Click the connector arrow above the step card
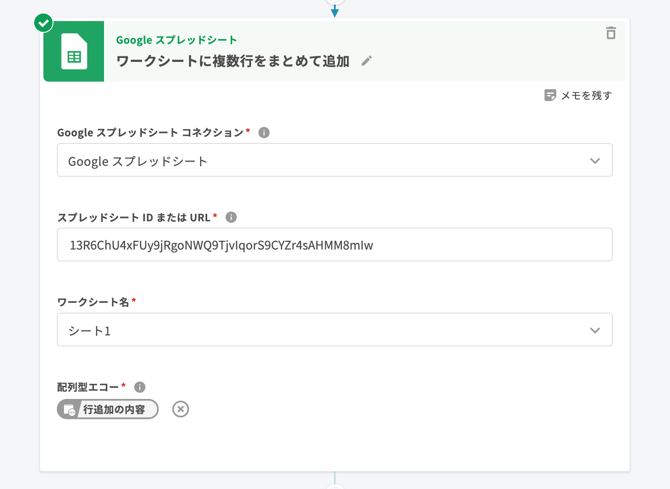670x489 pixels. point(335,9)
